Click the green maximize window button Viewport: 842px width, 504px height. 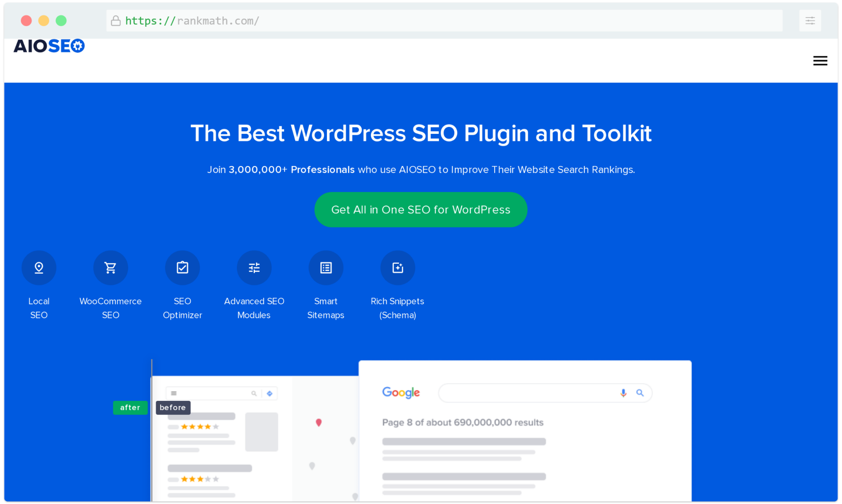61,21
